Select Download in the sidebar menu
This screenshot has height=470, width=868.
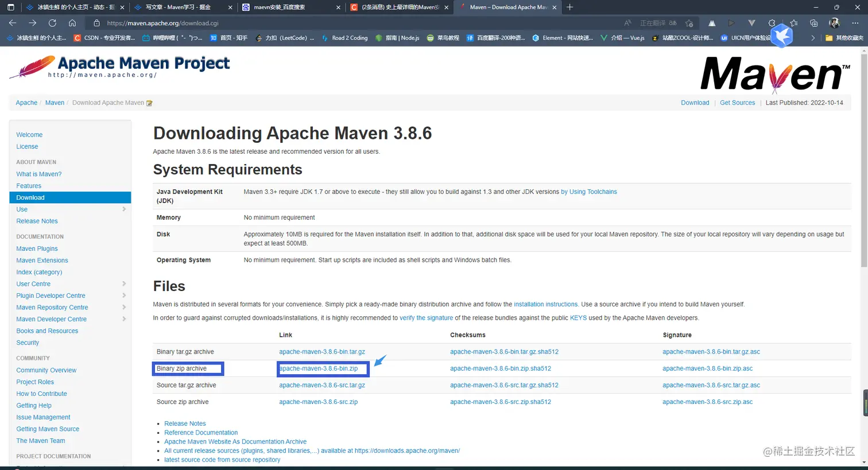[x=70, y=197]
